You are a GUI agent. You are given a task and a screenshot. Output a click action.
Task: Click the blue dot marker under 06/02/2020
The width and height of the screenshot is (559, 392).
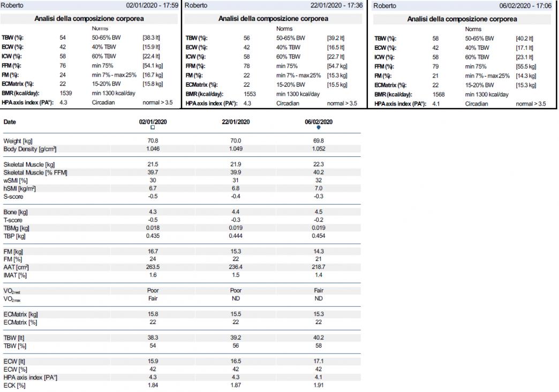(x=319, y=127)
